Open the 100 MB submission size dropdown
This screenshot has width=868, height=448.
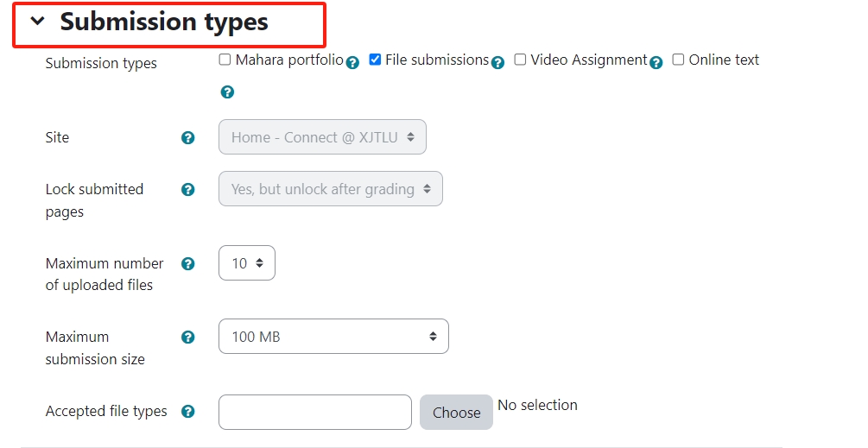(333, 337)
